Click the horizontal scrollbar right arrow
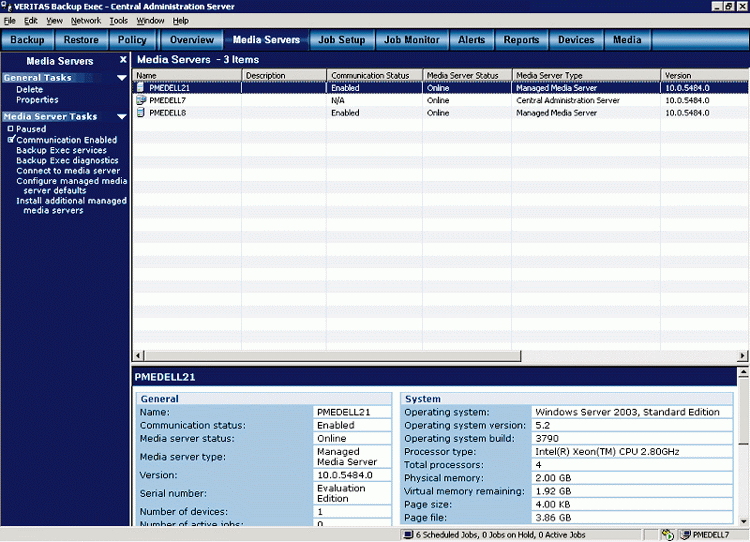 click(742, 355)
